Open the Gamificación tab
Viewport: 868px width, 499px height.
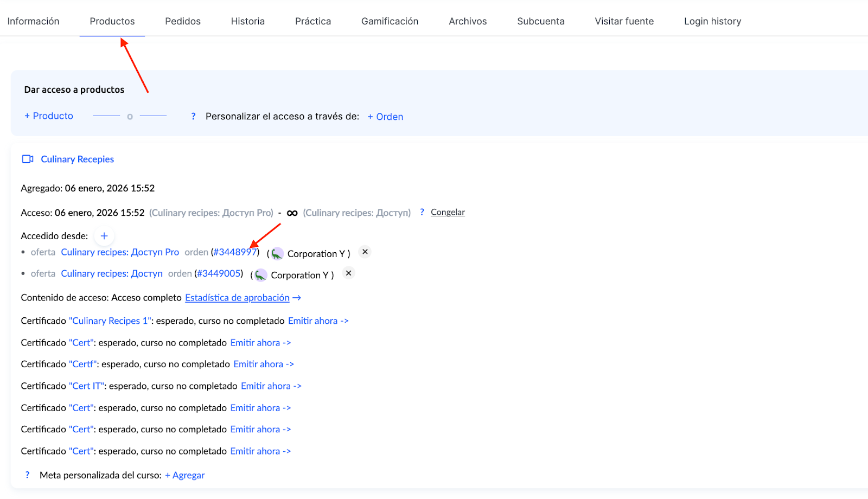pos(390,21)
